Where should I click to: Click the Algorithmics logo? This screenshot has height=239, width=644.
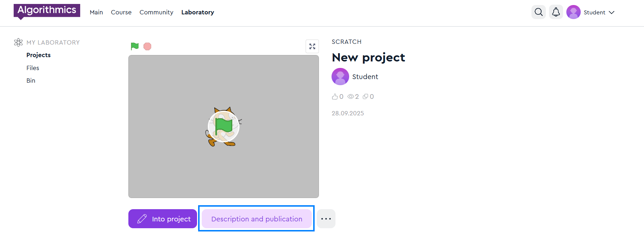tap(47, 11)
